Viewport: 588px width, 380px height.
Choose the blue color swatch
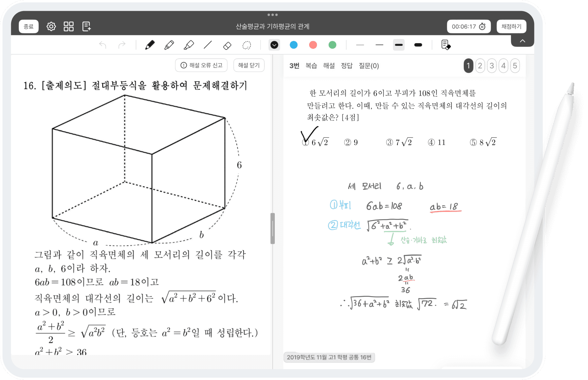[x=294, y=45]
